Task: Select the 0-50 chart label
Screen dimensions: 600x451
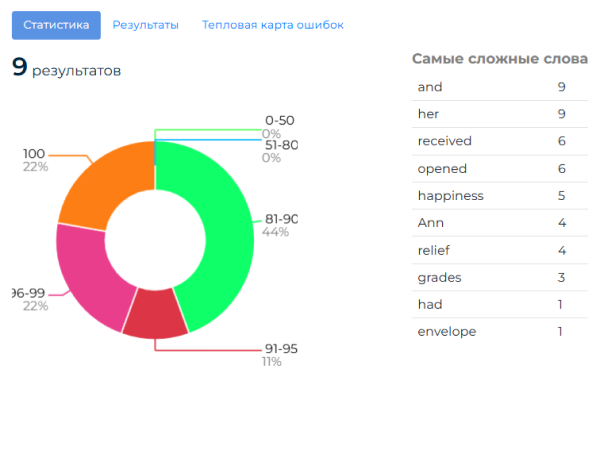Action: tap(279, 121)
